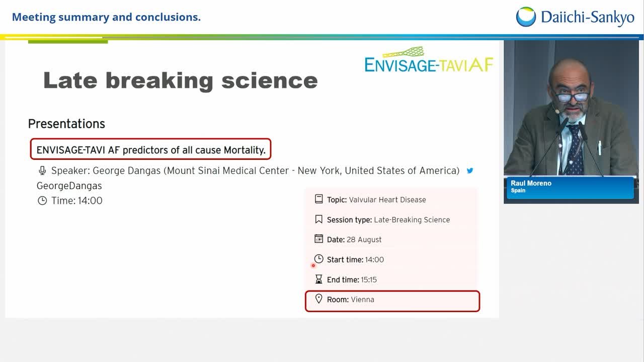Click the microphone icon beside Speaker
Viewport: 644px width, 362px height.
tap(42, 171)
